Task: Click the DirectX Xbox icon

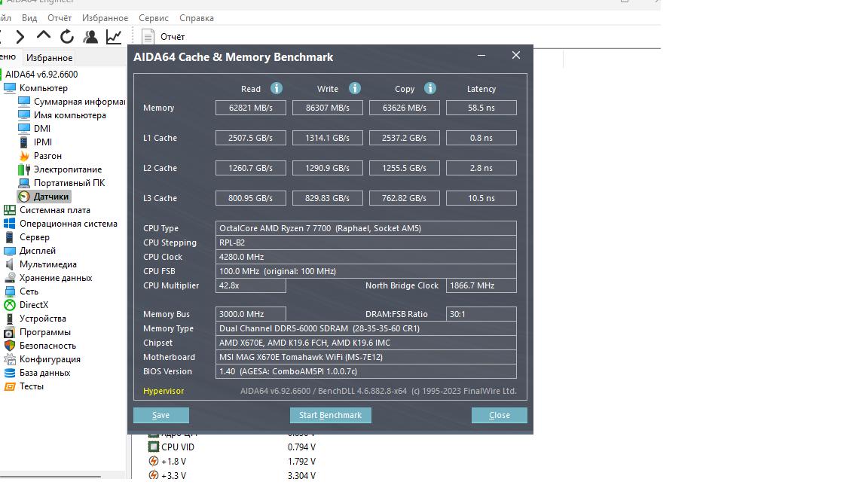Action: point(10,305)
